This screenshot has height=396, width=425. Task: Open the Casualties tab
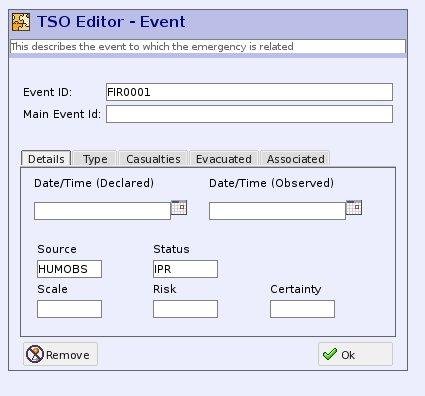click(153, 159)
